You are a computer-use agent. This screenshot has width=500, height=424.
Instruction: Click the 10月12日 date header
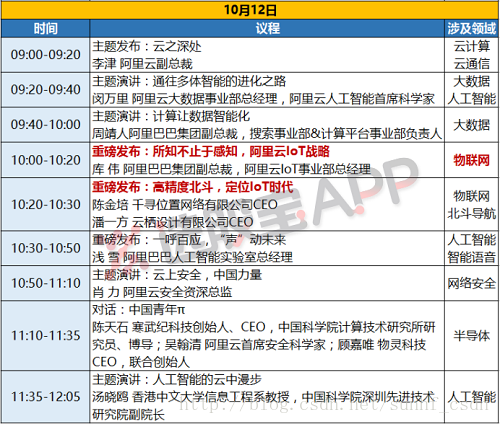pyautogui.click(x=250, y=10)
